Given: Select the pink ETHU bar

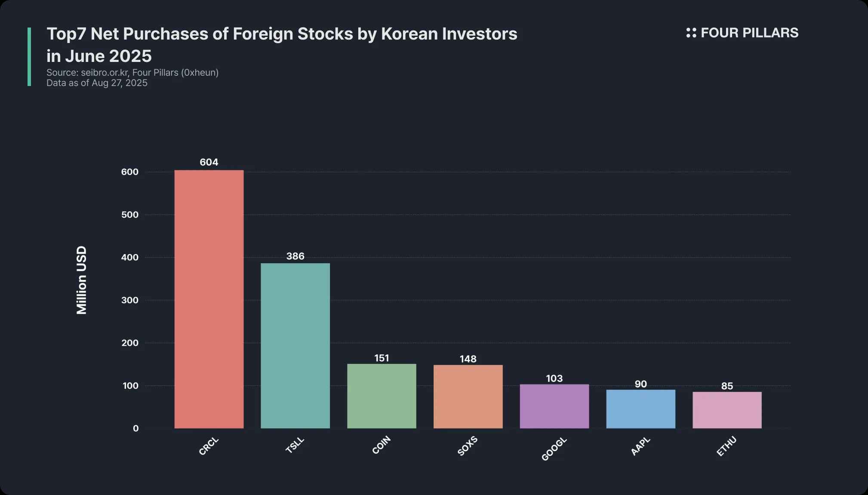Looking at the screenshot, I should click(x=727, y=410).
